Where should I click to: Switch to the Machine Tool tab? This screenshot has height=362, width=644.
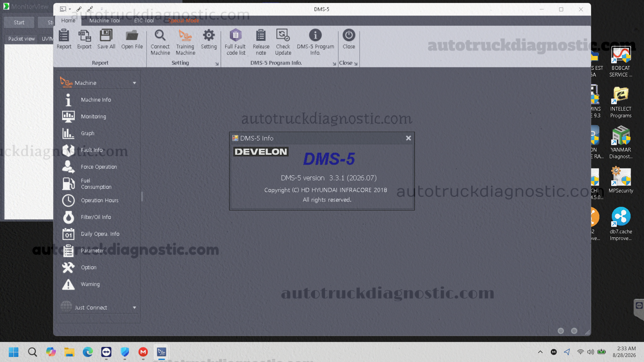point(105,20)
